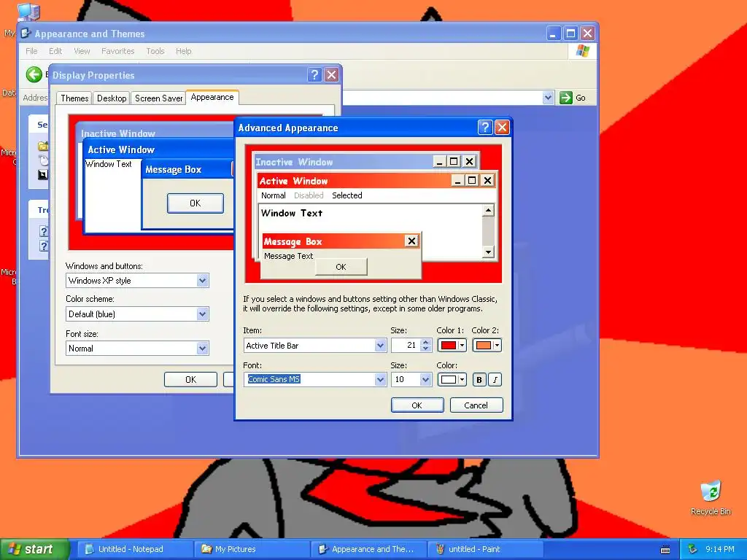Cancel the Advanced Appearance dialog
The height and width of the screenshot is (560, 747).
(x=476, y=405)
